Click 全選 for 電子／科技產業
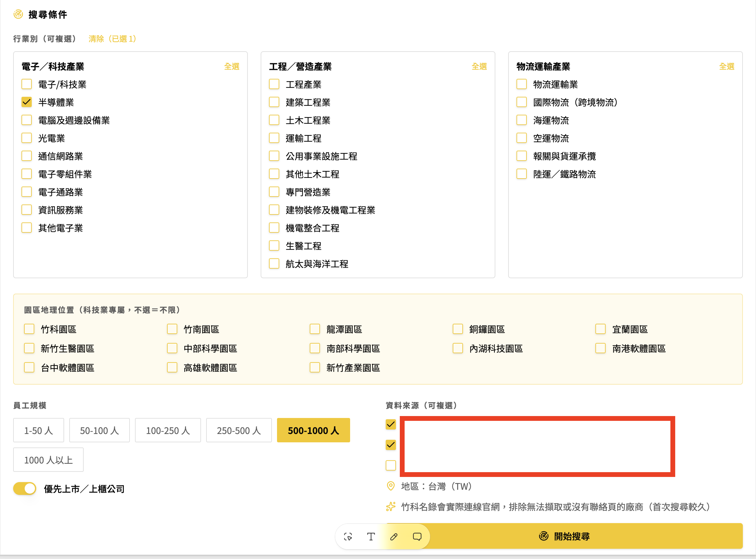The image size is (756, 559). click(x=232, y=66)
